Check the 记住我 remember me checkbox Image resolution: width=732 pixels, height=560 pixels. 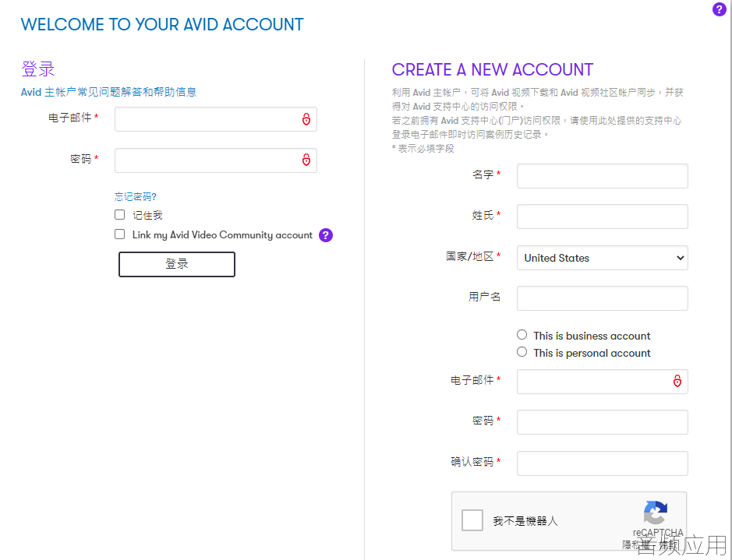click(x=120, y=214)
